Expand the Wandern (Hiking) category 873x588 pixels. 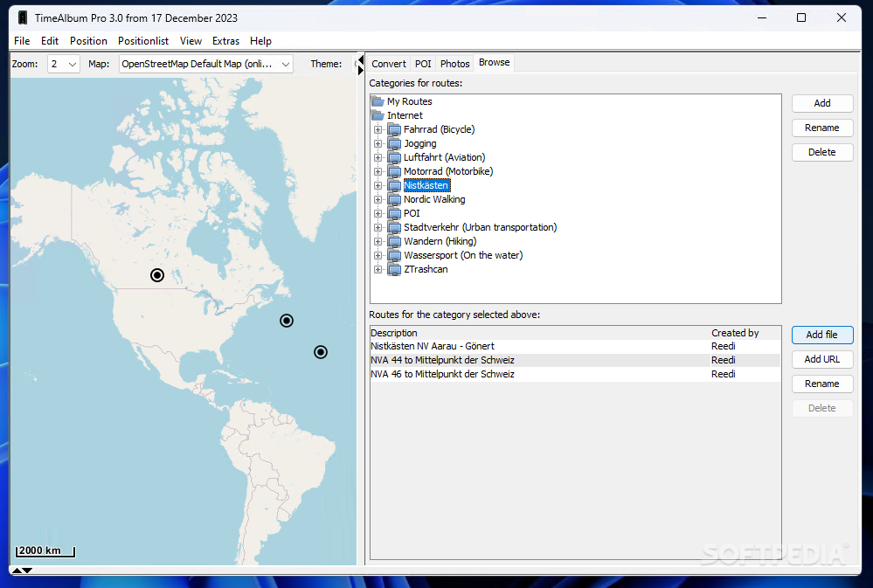click(378, 241)
